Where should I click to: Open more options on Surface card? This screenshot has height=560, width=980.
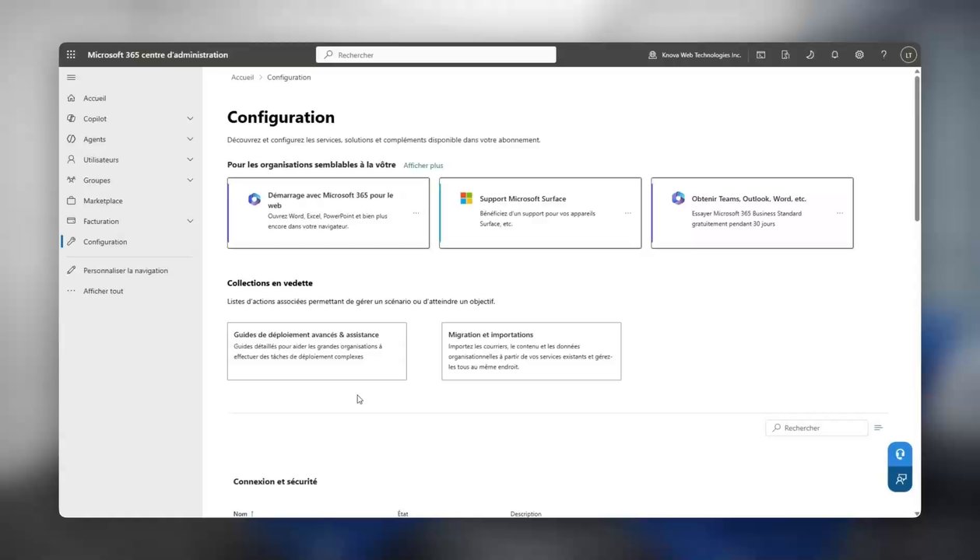[627, 213]
